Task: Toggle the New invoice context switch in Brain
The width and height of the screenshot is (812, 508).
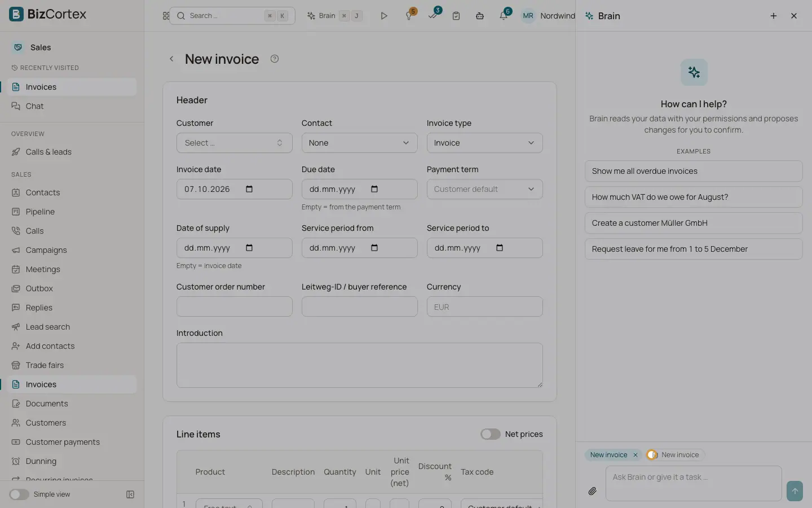Action: [x=652, y=455]
